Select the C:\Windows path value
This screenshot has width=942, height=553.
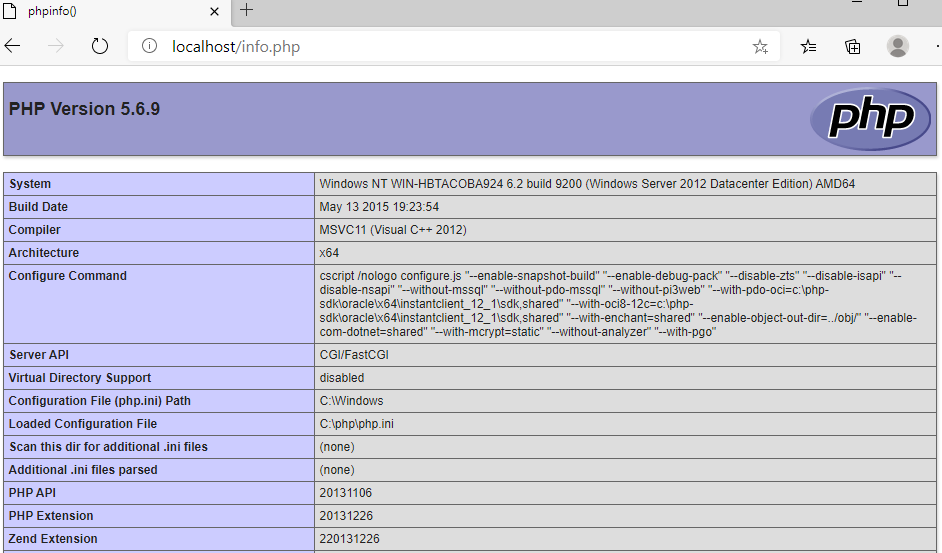tap(351, 401)
